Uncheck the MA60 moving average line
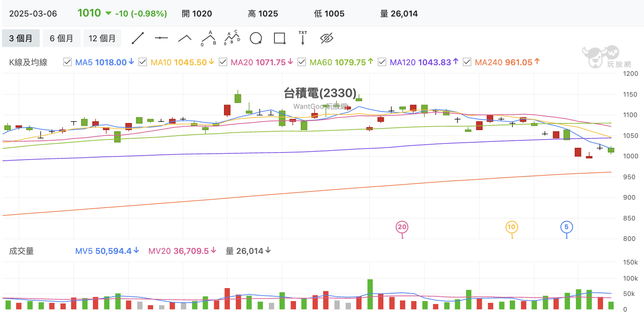 click(302, 62)
